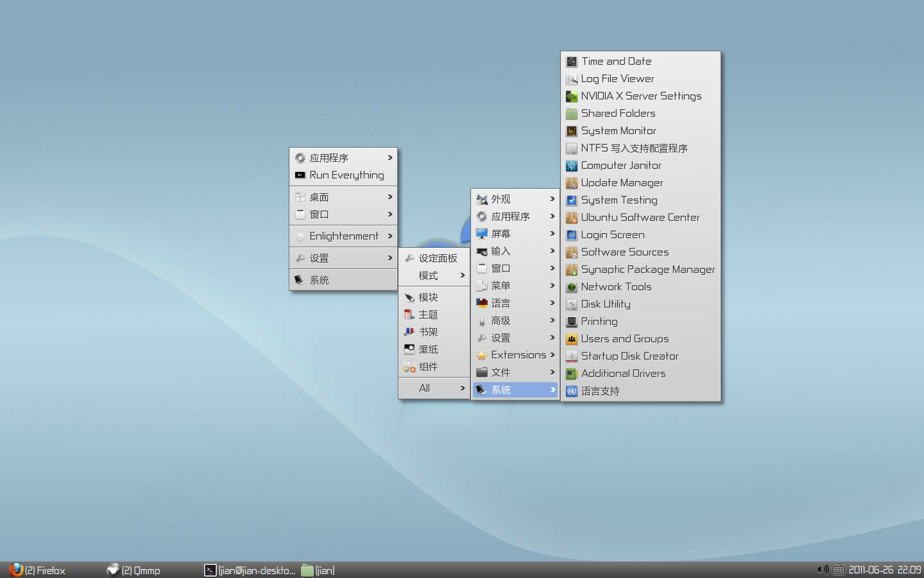The width and height of the screenshot is (924, 578).
Task: Expand the 屏幕 submenu arrow
Action: tap(552, 234)
